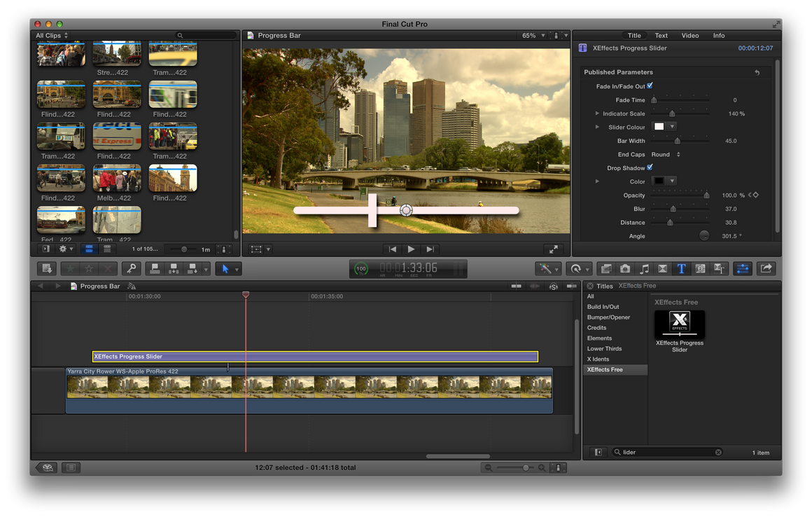812x517 pixels.
Task: Switch to the Video inspector tab
Action: 690,36
